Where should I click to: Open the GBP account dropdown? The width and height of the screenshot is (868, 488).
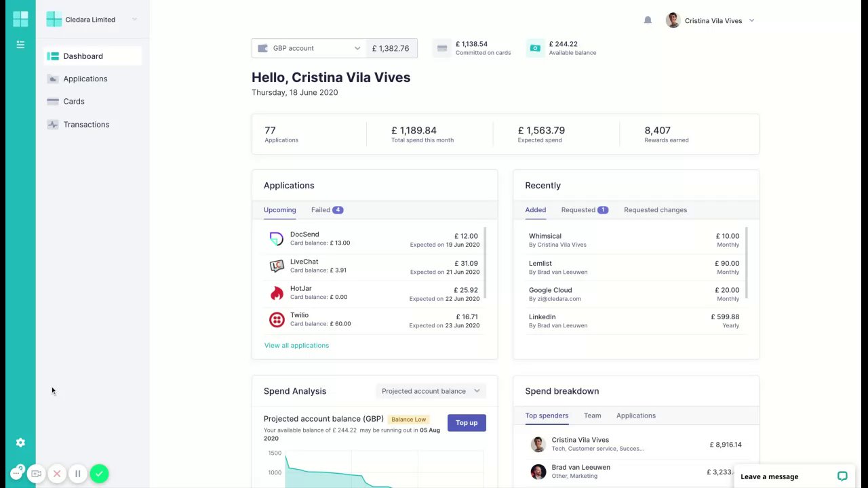coord(309,48)
